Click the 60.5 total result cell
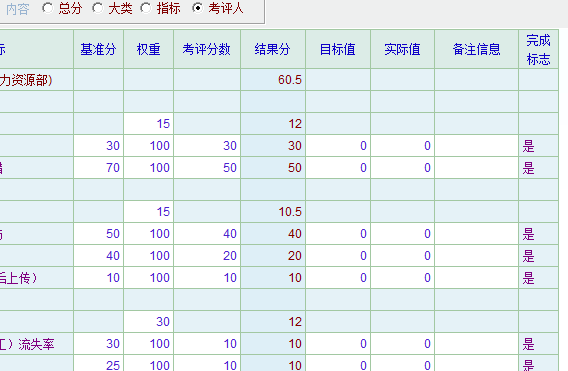Viewport: 568px width, 371px height. click(x=273, y=80)
